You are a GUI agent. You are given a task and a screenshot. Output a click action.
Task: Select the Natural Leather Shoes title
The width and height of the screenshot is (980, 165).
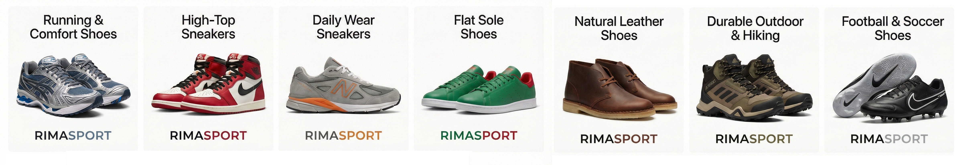click(619, 29)
